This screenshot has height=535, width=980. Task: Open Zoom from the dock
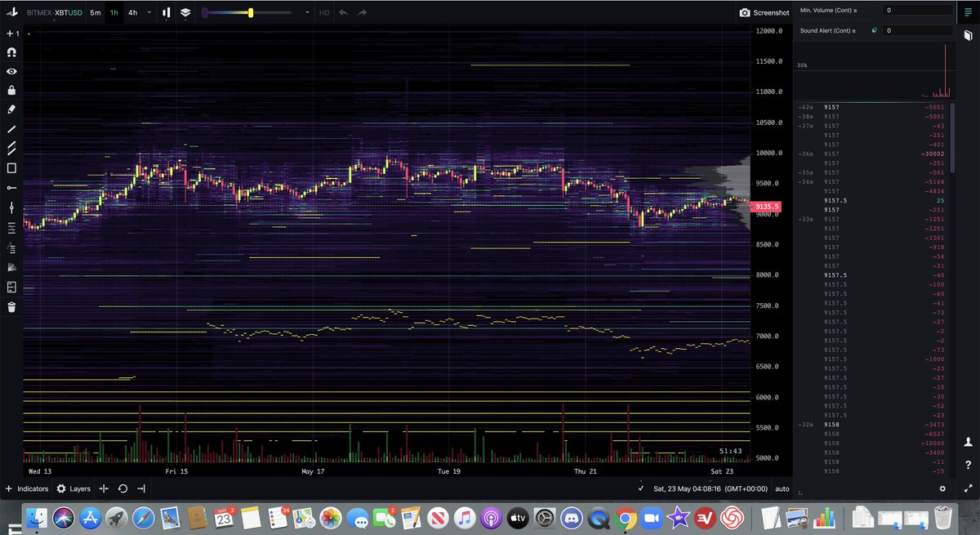tap(652, 518)
